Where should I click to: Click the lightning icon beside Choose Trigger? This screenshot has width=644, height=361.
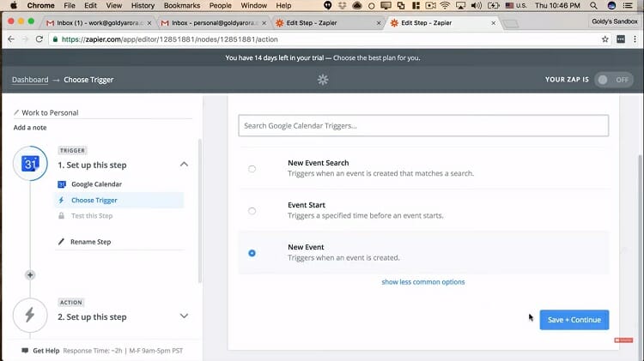(x=61, y=200)
